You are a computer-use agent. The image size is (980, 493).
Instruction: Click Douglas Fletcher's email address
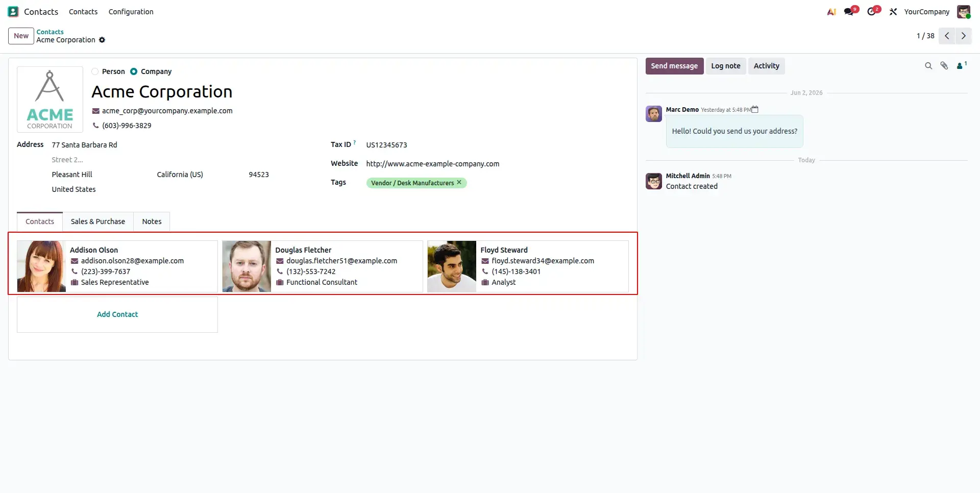[341, 261]
